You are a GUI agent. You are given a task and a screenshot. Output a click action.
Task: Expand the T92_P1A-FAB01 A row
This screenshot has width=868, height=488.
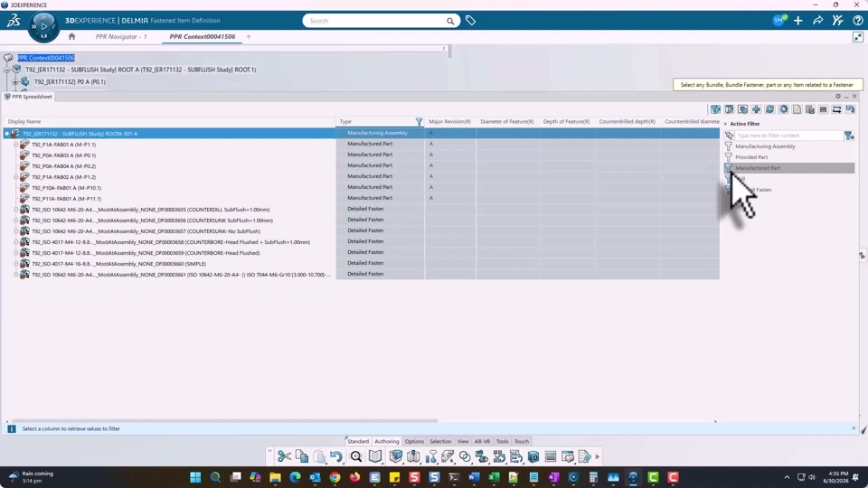(16, 145)
